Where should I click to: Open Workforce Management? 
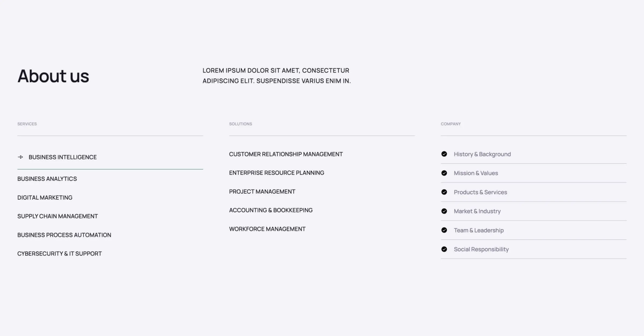point(267,229)
